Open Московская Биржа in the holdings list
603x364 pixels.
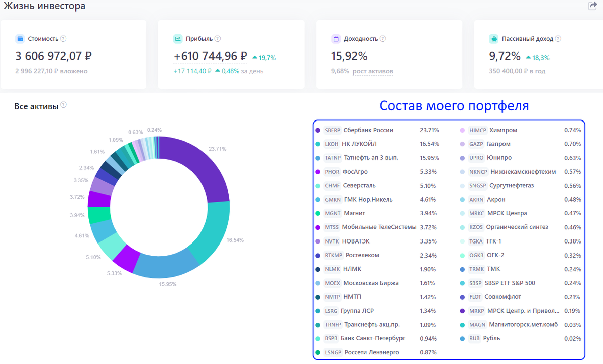[371, 283]
